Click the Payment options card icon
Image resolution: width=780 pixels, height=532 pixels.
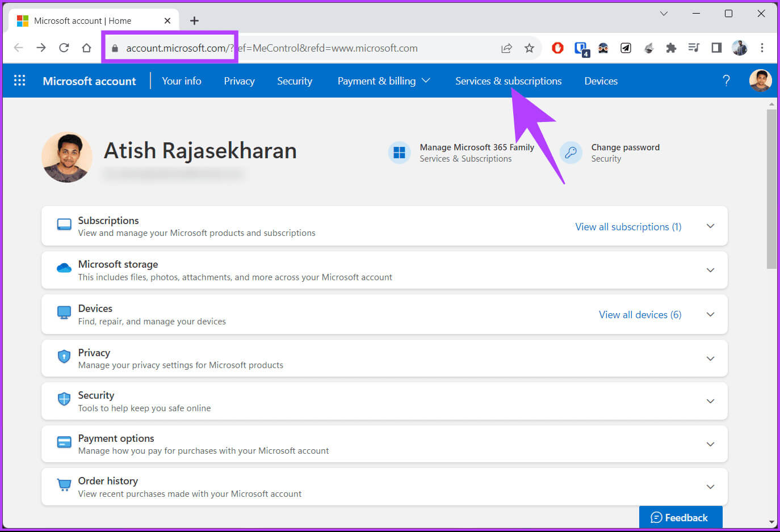(x=64, y=442)
